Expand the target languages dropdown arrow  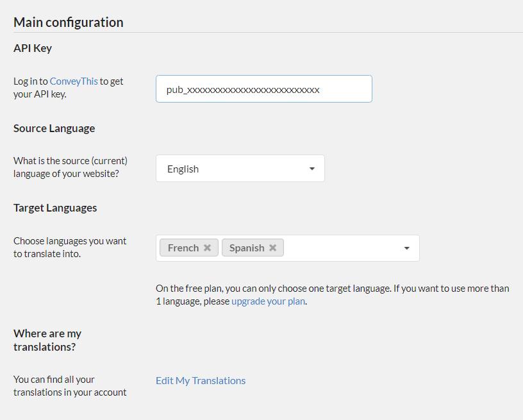coord(406,248)
